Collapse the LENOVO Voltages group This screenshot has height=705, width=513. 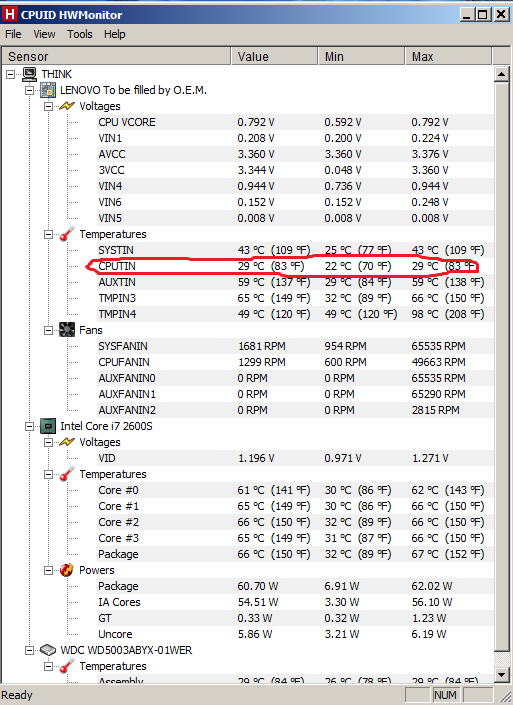click(48, 106)
